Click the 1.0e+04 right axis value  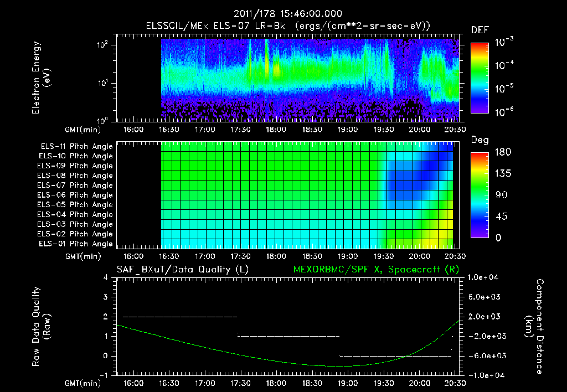[x=483, y=277]
